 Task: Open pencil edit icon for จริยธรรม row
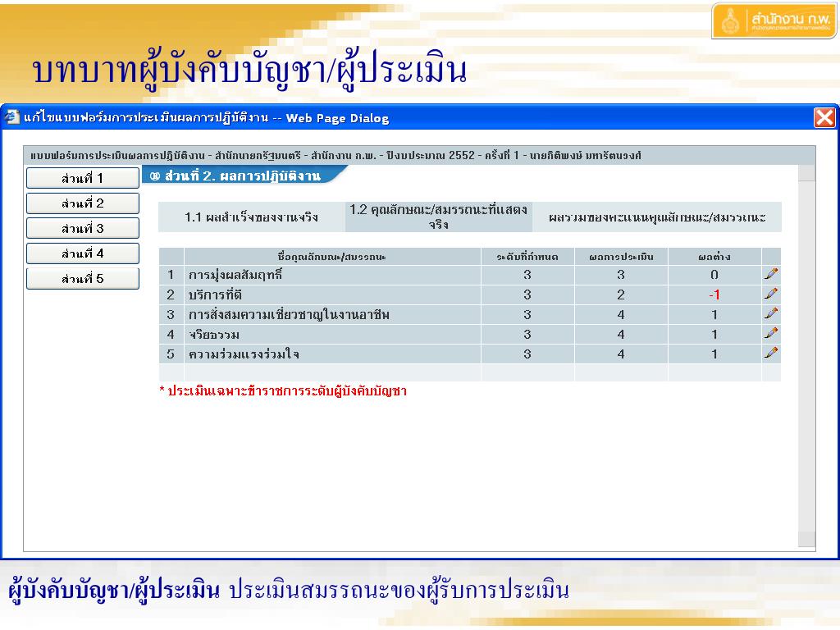[x=771, y=333]
